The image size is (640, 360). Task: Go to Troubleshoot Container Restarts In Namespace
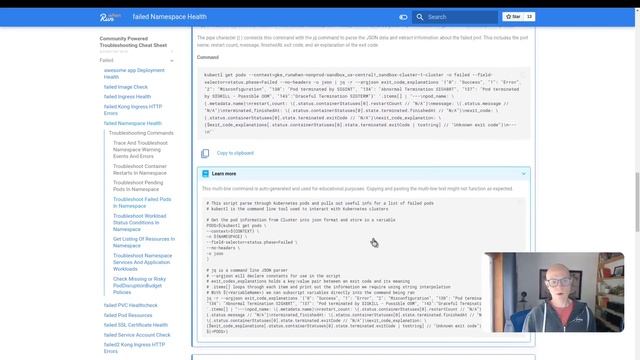point(140,170)
